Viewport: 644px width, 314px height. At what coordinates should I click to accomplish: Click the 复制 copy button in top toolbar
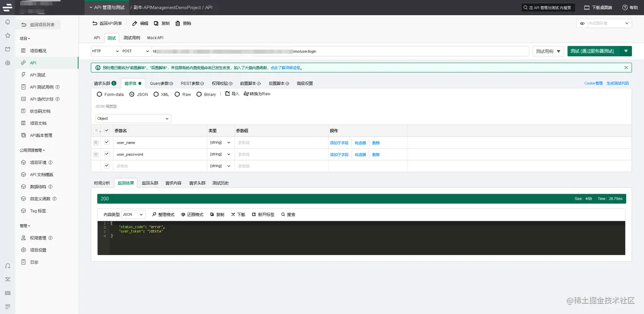coord(161,23)
